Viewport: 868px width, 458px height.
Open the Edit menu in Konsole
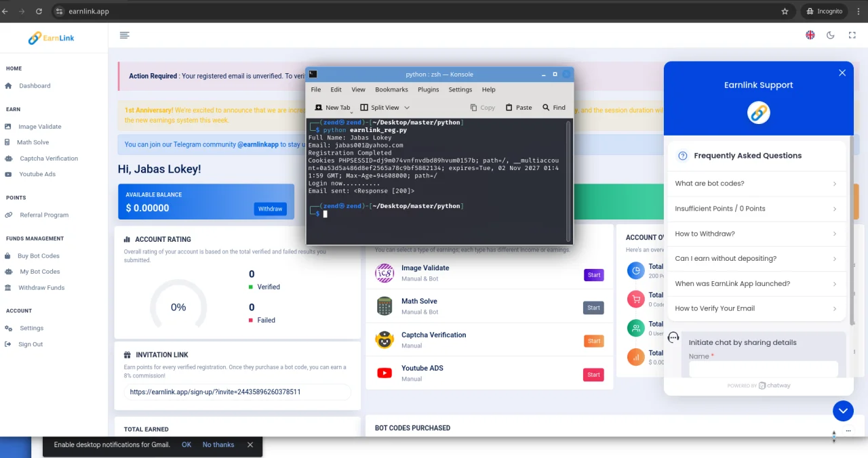(x=336, y=89)
